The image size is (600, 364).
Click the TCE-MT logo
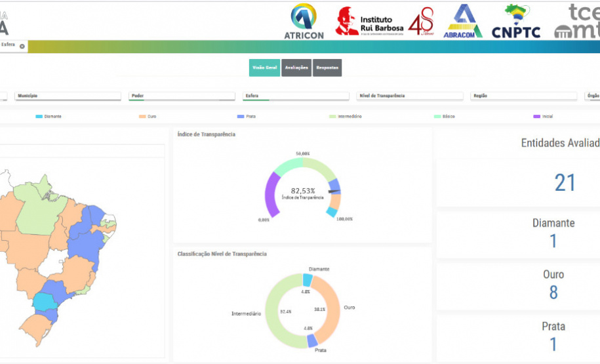pyautogui.click(x=578, y=21)
